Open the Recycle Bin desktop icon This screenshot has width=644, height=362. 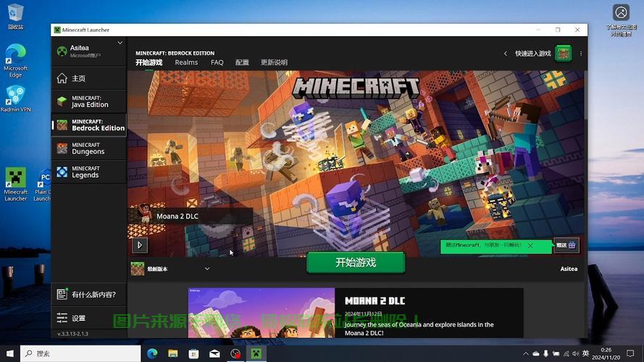point(15,17)
